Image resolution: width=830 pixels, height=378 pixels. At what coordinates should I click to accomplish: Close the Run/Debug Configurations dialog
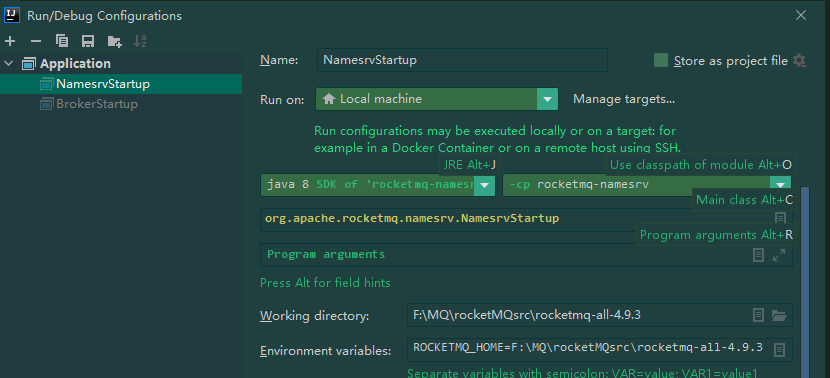coord(801,15)
